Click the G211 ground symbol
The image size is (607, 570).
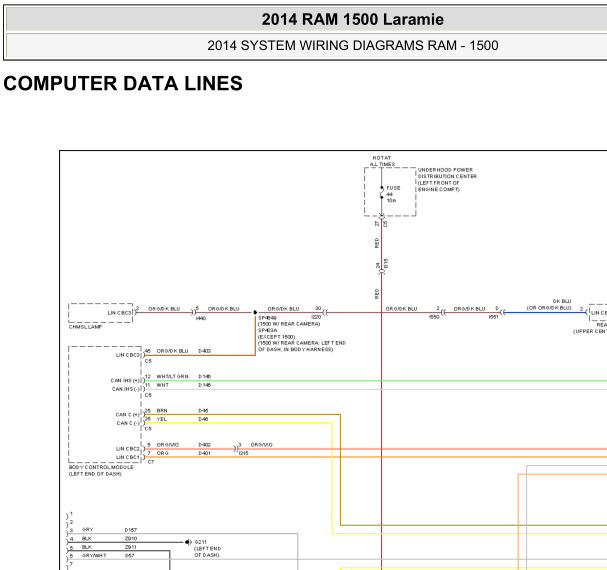click(189, 542)
